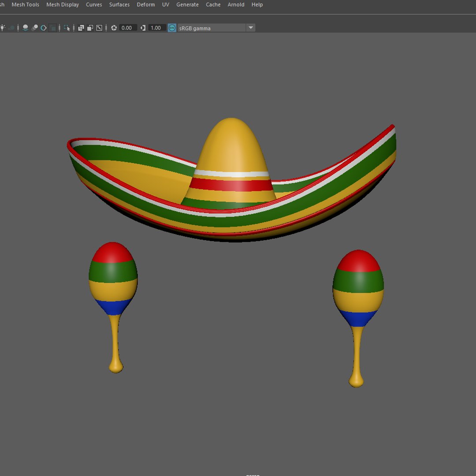Viewport: 476px width, 476px height.
Task: Click the isolate select icon
Action: 67,28
